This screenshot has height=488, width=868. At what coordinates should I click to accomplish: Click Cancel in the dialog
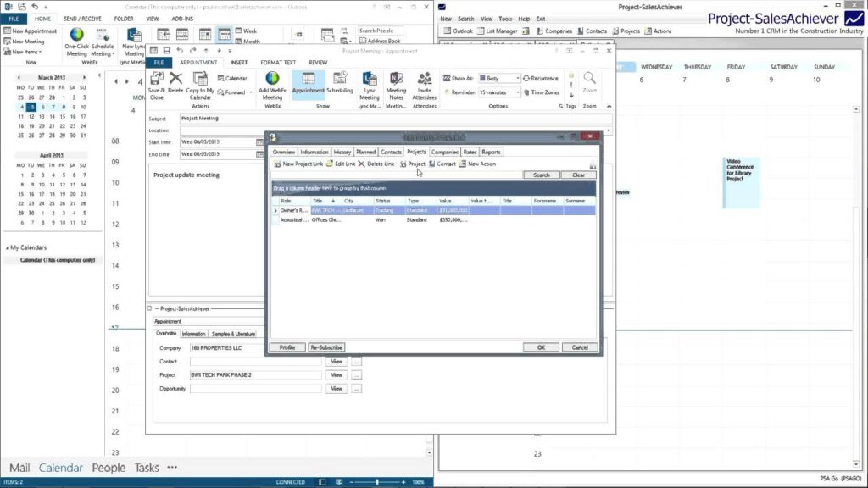pos(580,347)
